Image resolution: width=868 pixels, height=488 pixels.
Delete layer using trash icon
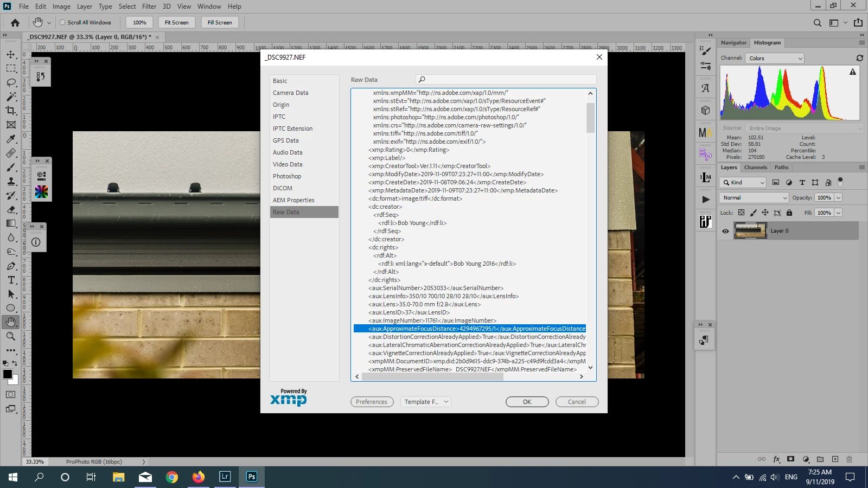(x=850, y=459)
